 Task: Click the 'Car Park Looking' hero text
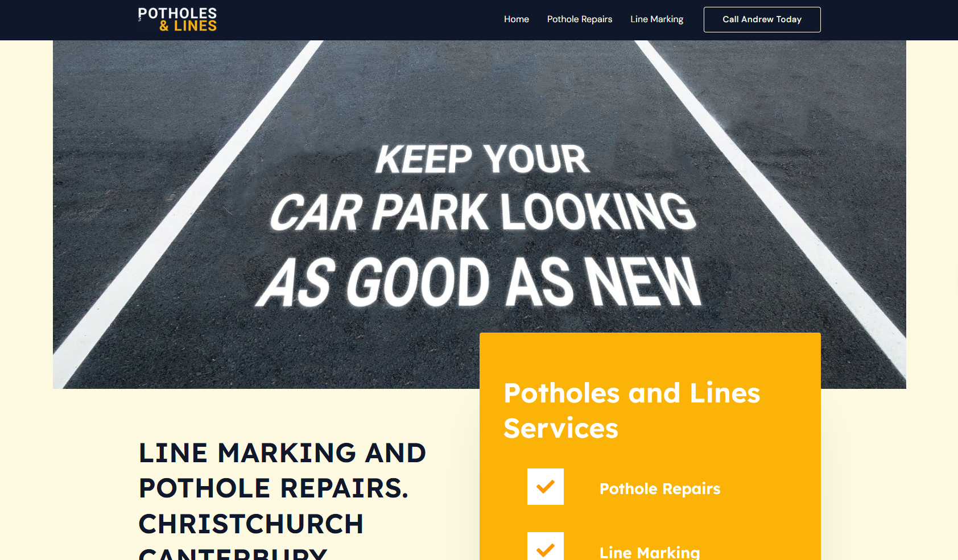(x=482, y=211)
